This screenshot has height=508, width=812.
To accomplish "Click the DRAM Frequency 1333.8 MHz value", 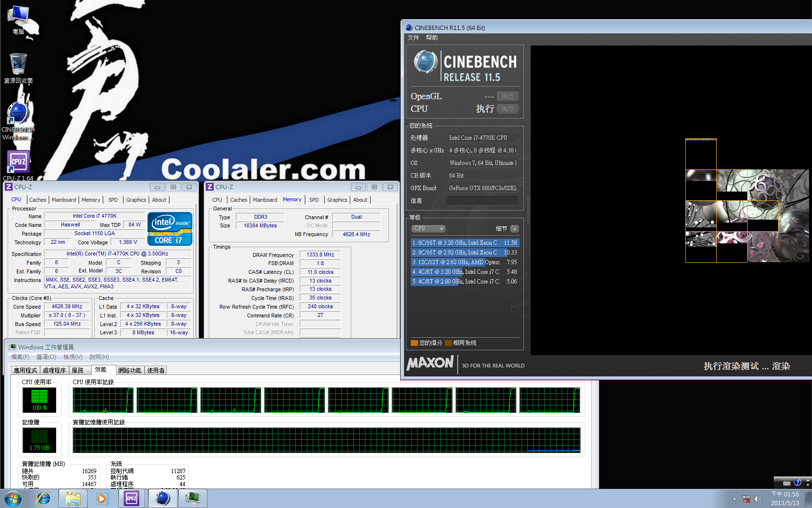I will point(320,254).
